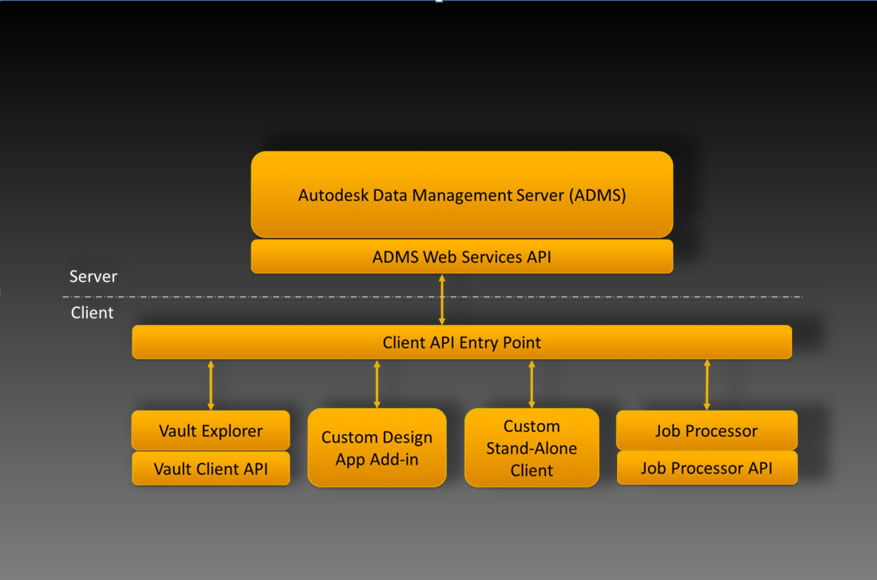Click the arrow above Custom Stand-Alone Client
The image size is (877, 580).
click(x=532, y=384)
